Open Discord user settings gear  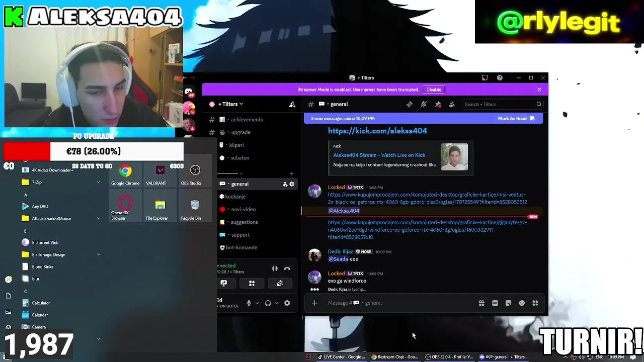pyautogui.click(x=287, y=303)
